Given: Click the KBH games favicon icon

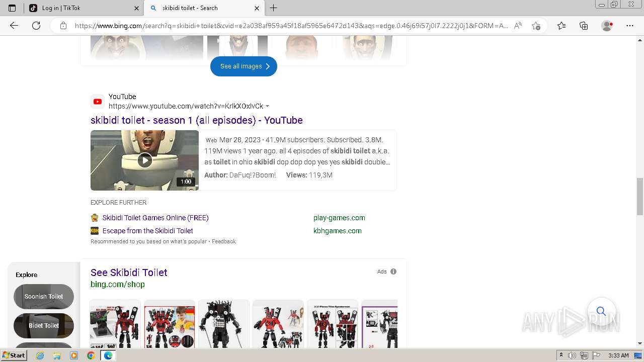Looking at the screenshot, I should click(x=95, y=231).
